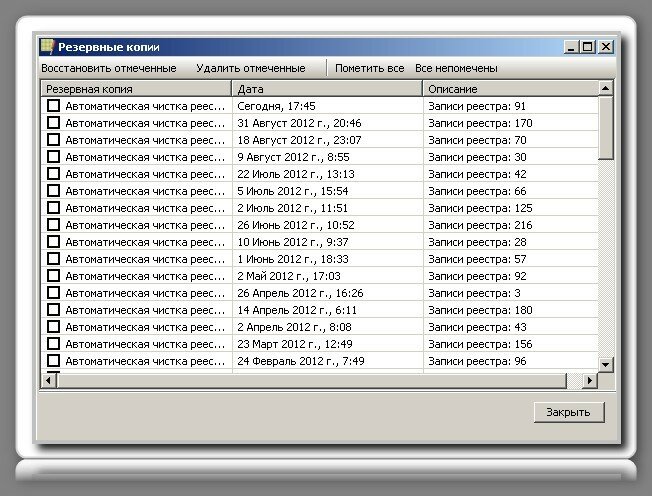Screen dimensions: 652x496
Task: Click the horizontal scrollbar thumb
Action: (312, 380)
